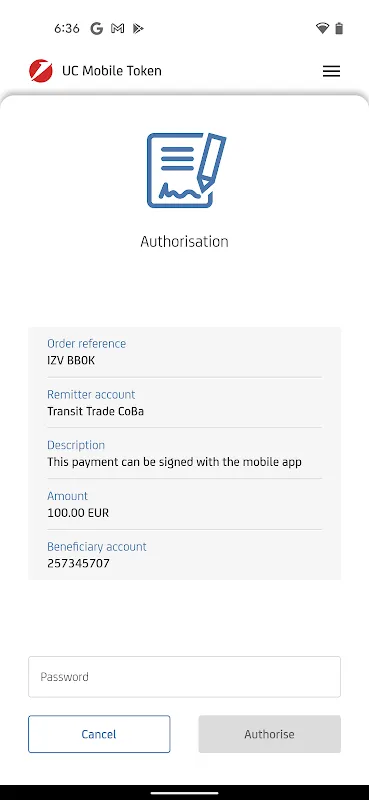Image resolution: width=369 pixels, height=800 pixels.
Task: Tap the Authorise button
Action: tap(269, 734)
